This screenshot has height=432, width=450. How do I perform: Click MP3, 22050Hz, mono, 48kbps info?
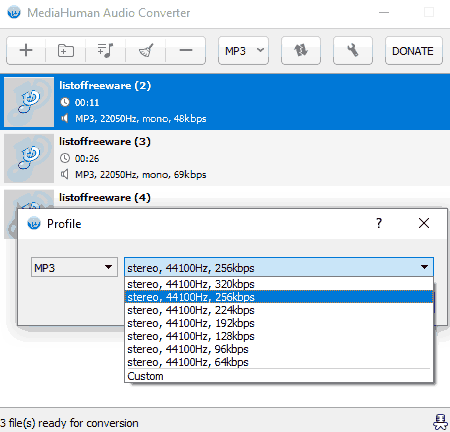(x=141, y=119)
